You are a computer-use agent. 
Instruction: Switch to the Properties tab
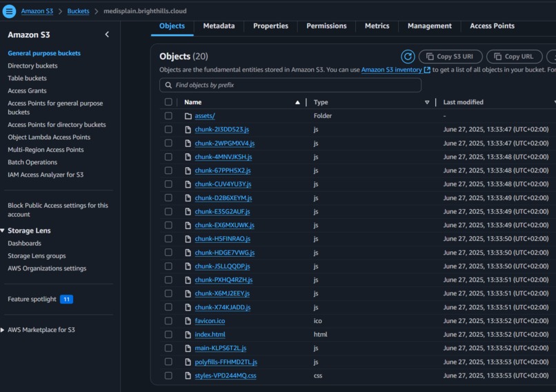[270, 26]
